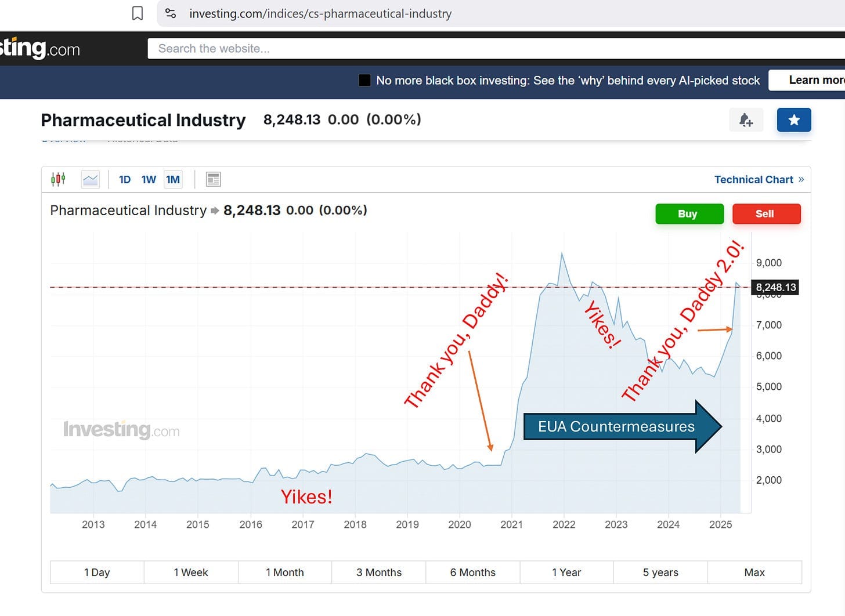Toggle the 1W chart interval

[149, 179]
